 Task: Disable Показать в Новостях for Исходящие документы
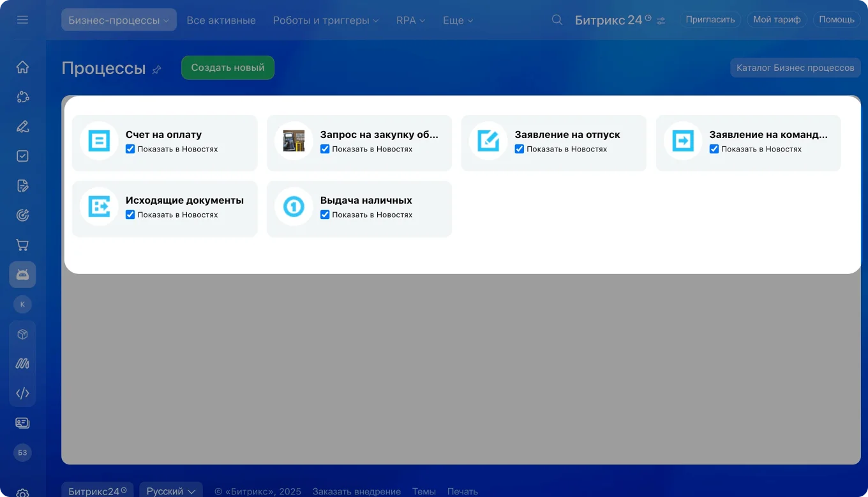pyautogui.click(x=130, y=215)
